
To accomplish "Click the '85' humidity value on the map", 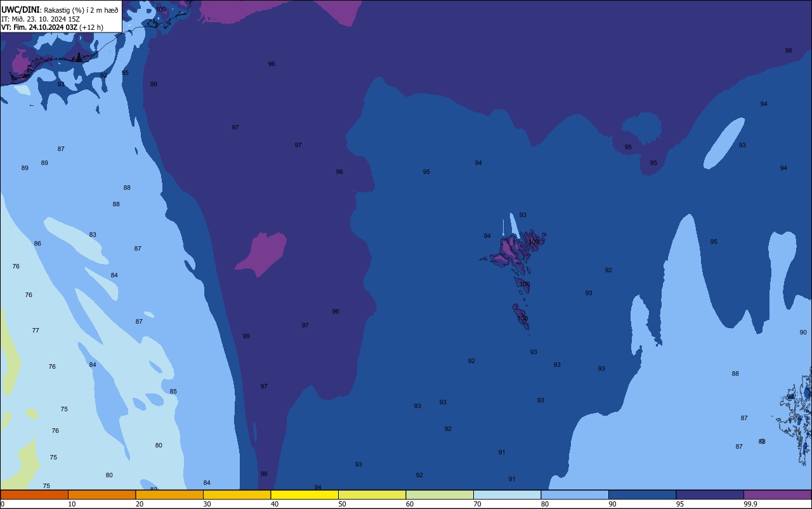I will (173, 392).
